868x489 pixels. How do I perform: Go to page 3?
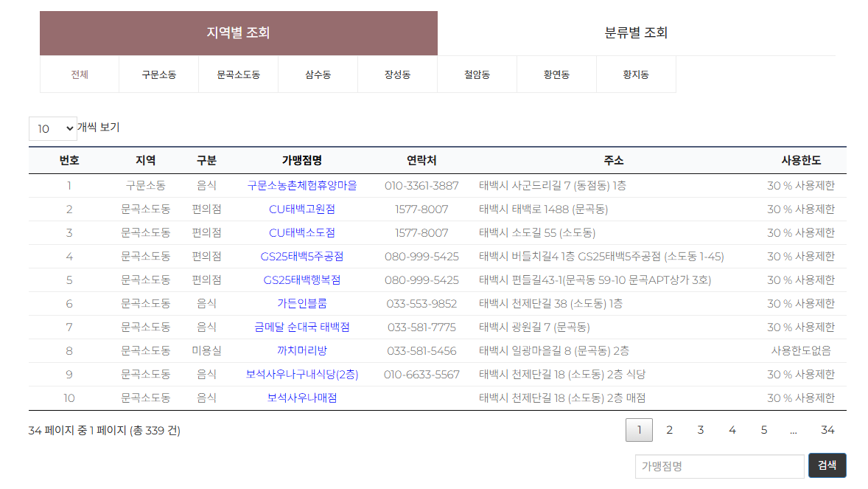coord(700,430)
